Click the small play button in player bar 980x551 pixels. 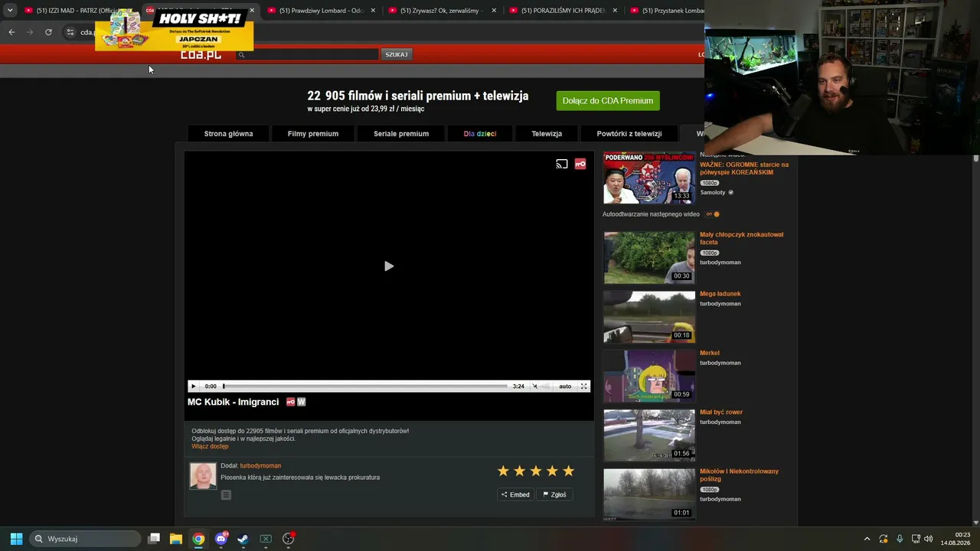pos(193,386)
